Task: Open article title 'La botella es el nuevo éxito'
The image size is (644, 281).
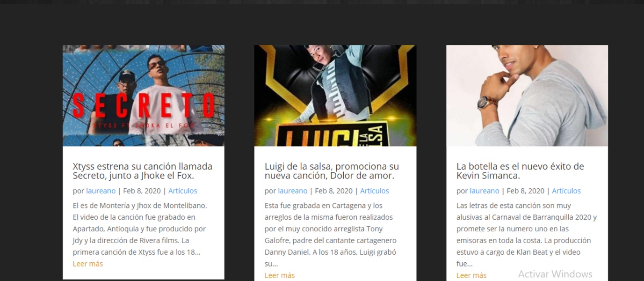Action: [x=520, y=171]
